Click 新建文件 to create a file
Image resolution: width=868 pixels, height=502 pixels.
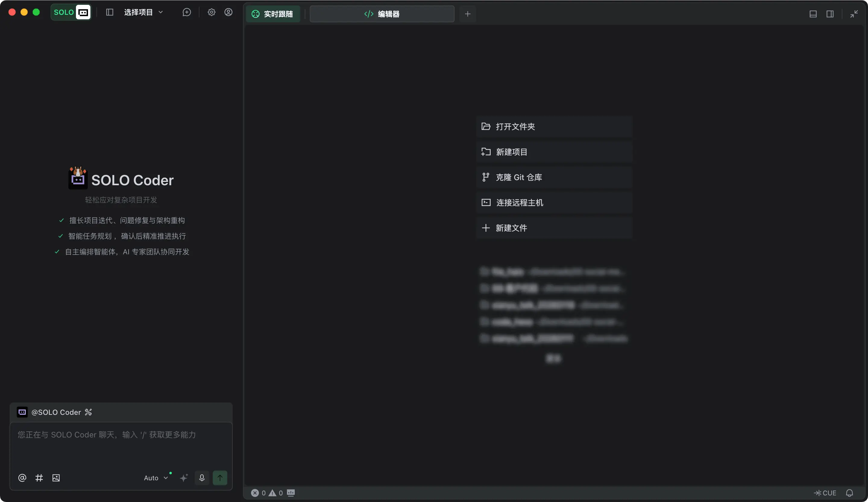tap(554, 228)
